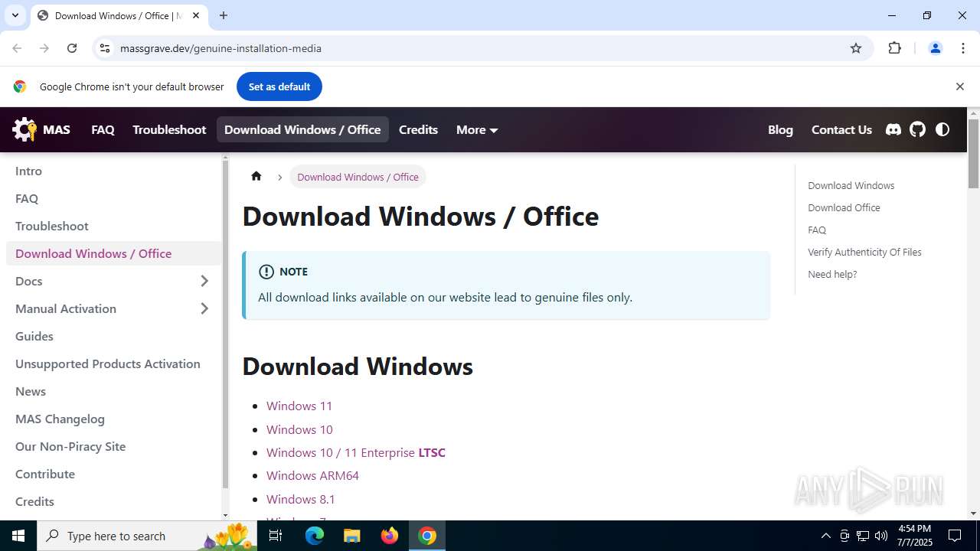Toggle dark/light theme in navbar

[942, 129]
